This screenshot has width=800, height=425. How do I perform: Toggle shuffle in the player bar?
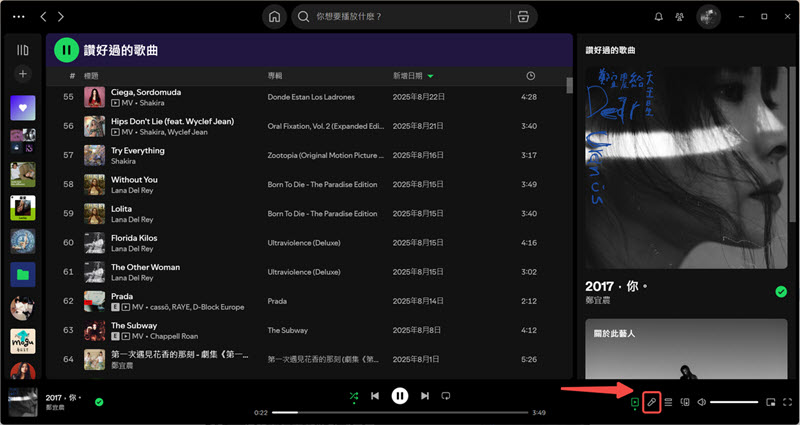click(x=354, y=395)
